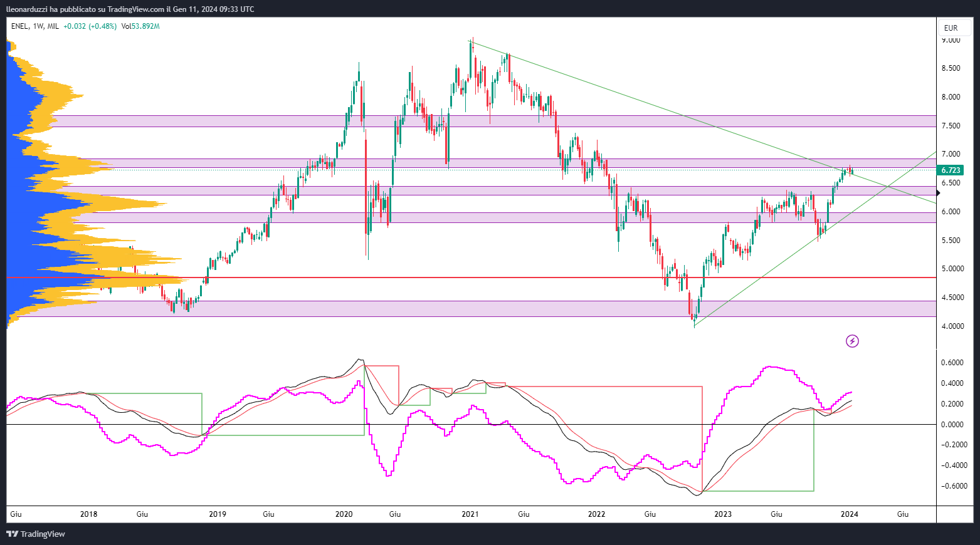Click the current price tag 6.723
The image size is (980, 545).
point(951,170)
